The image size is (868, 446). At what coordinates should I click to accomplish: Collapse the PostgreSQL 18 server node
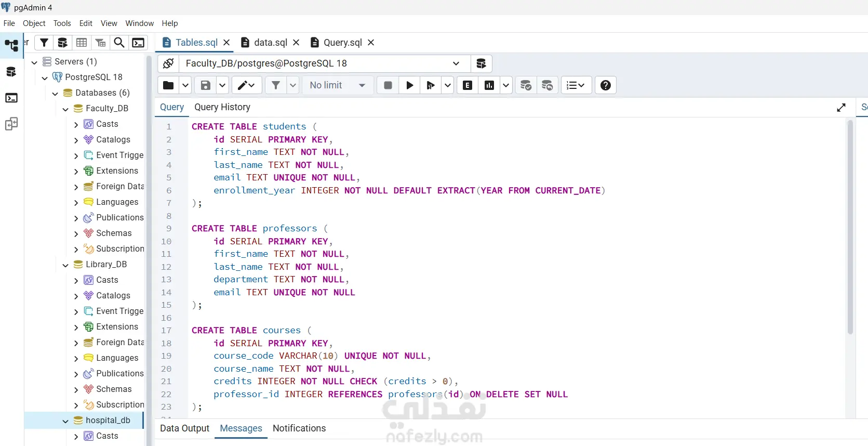[x=45, y=77]
